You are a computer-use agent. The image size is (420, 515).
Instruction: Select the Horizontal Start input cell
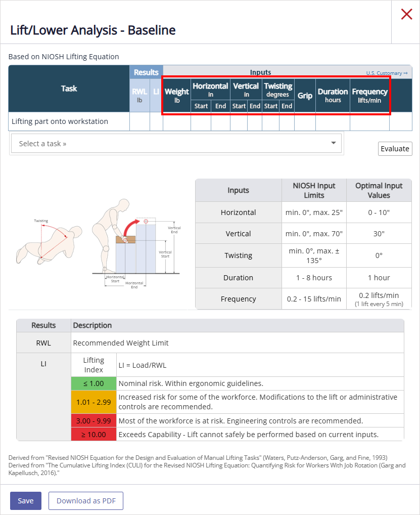point(201,121)
